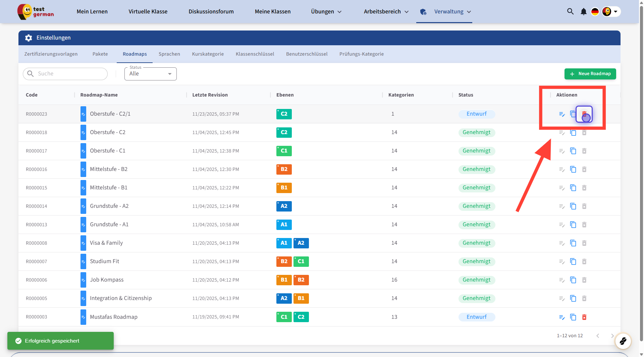This screenshot has height=357, width=644.
Task: Click the Neue Roadmap button
Action: 590,74
